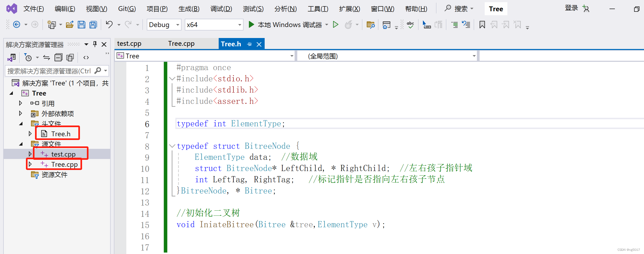
Task: Expand the 引用 tree node
Action: coord(20,103)
